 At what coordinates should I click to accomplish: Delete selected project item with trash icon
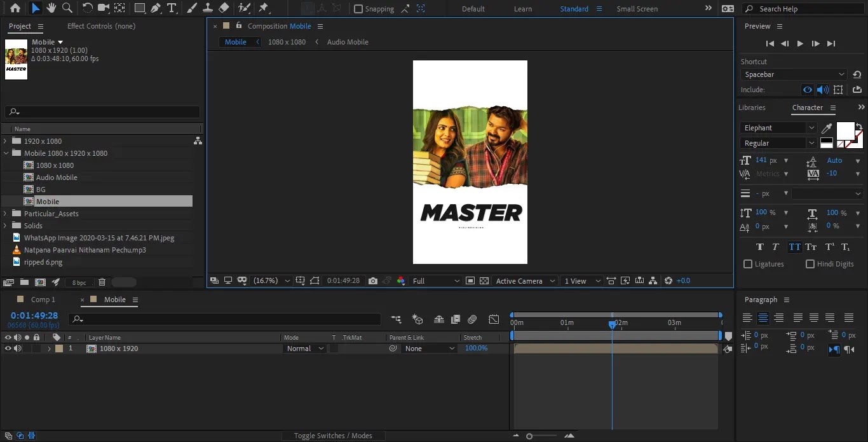(x=102, y=282)
